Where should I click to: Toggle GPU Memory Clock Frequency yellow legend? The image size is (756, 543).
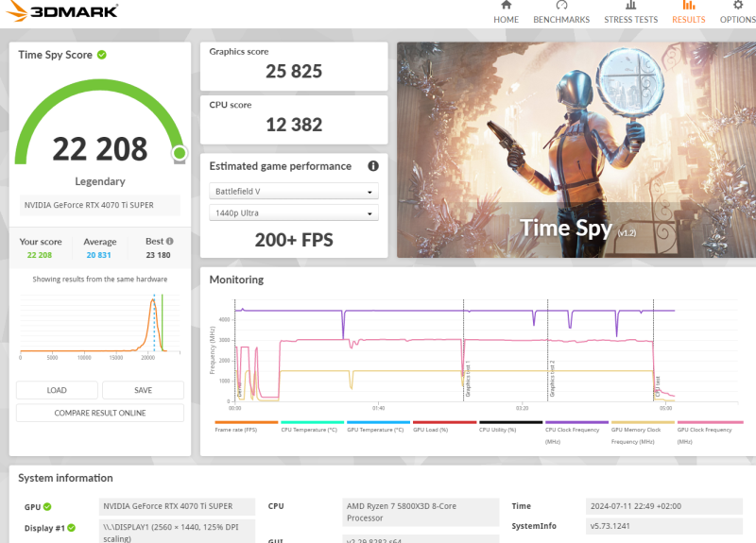click(x=643, y=433)
